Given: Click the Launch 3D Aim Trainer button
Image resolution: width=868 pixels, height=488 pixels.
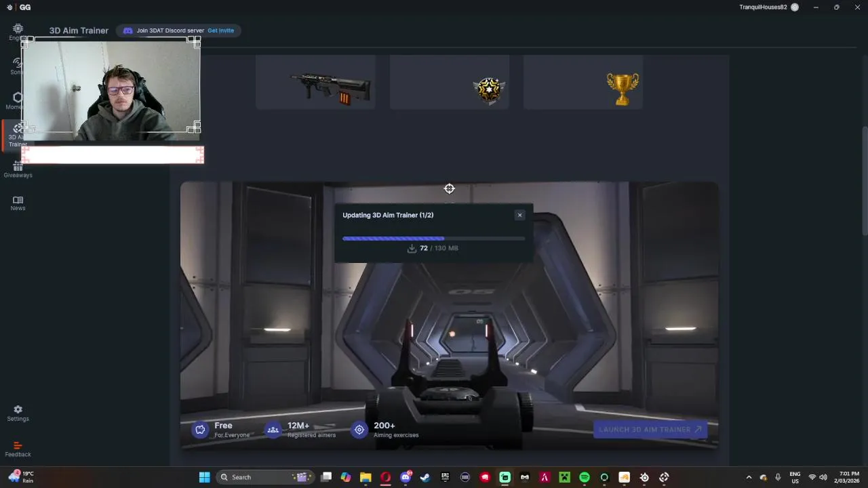Looking at the screenshot, I should (650, 429).
